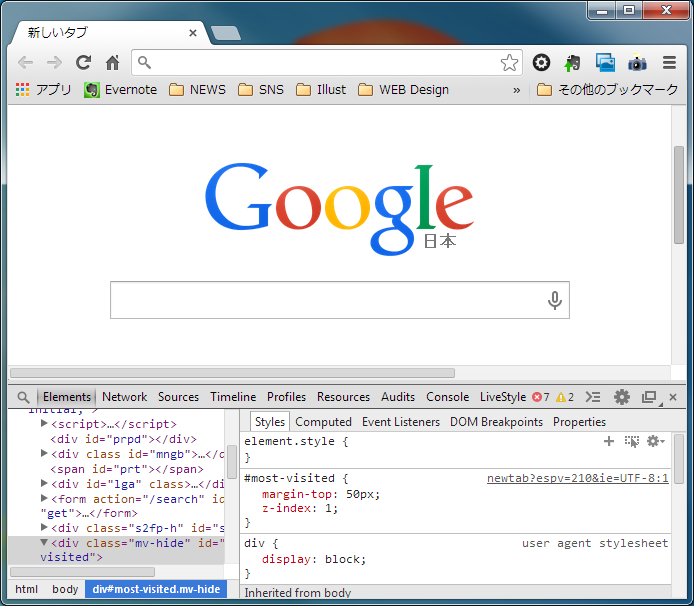Click the page horizontal scrollbar thumb

pyautogui.click(x=232, y=373)
